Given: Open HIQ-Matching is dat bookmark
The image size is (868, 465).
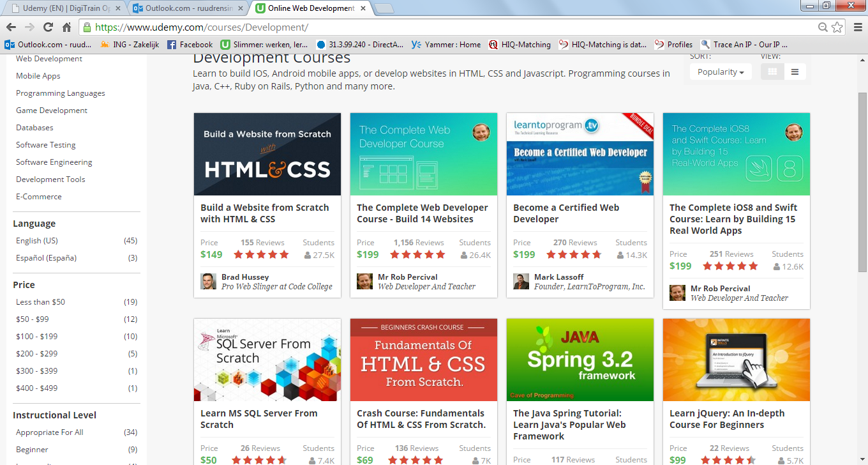Looking at the screenshot, I should [x=602, y=45].
